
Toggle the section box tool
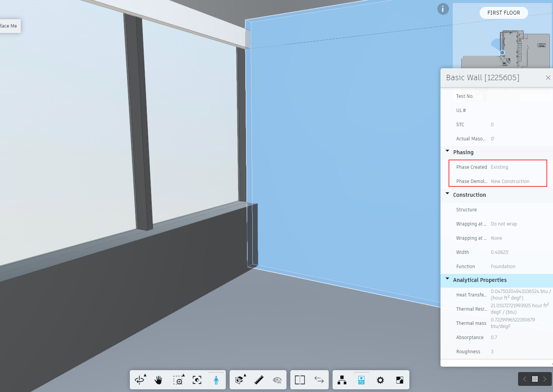300,380
